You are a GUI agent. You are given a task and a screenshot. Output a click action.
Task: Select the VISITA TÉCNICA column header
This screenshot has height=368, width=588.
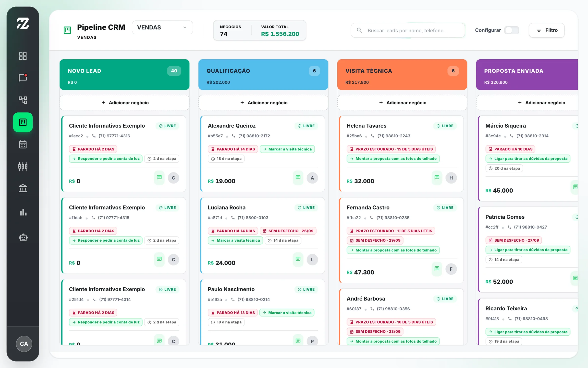pos(402,75)
